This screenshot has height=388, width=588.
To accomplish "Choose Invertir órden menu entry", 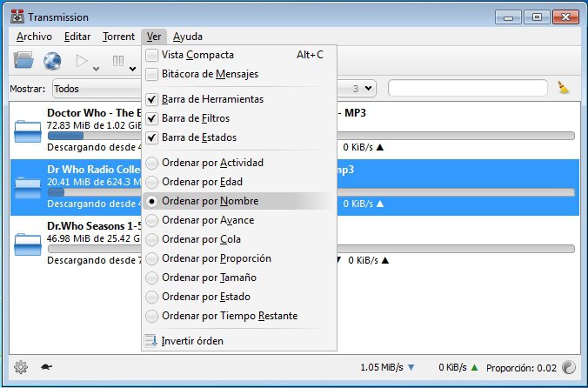I will pyautogui.click(x=239, y=341).
